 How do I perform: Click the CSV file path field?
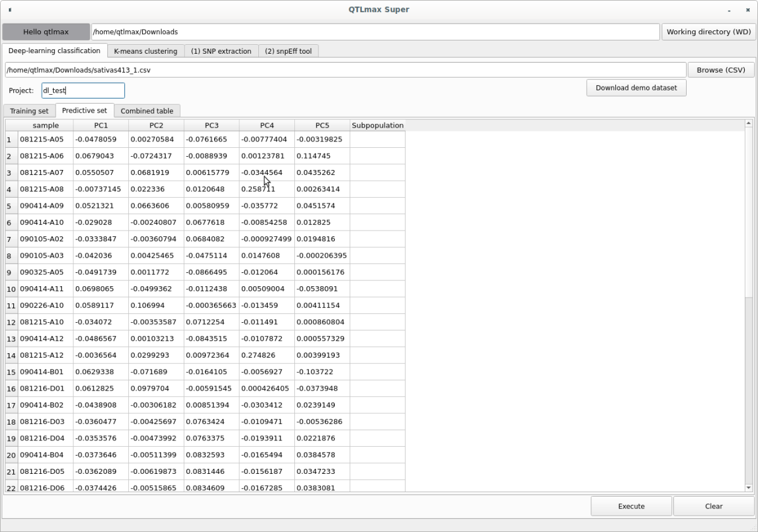345,70
